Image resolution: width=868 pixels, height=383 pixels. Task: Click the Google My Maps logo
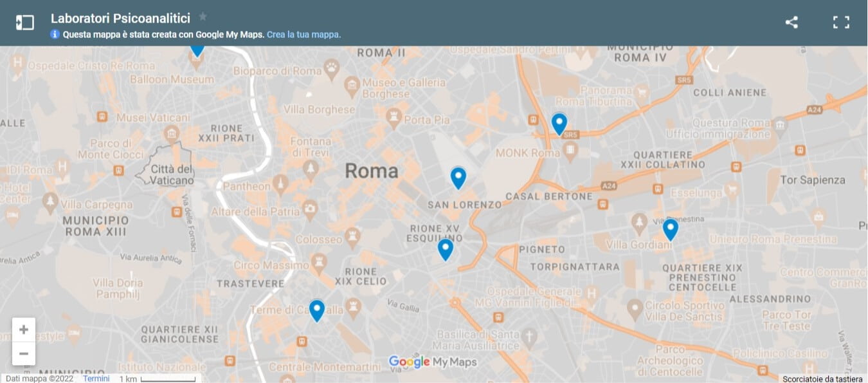pos(433,362)
